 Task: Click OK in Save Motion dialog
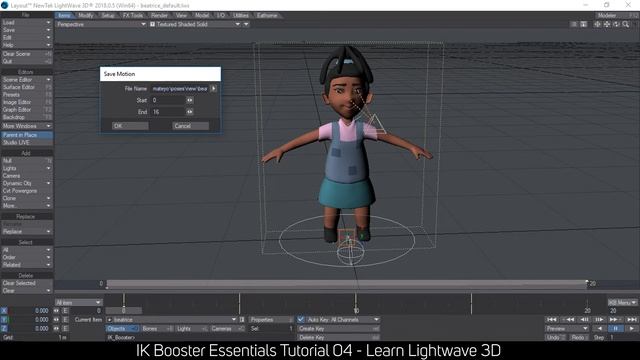(130, 126)
